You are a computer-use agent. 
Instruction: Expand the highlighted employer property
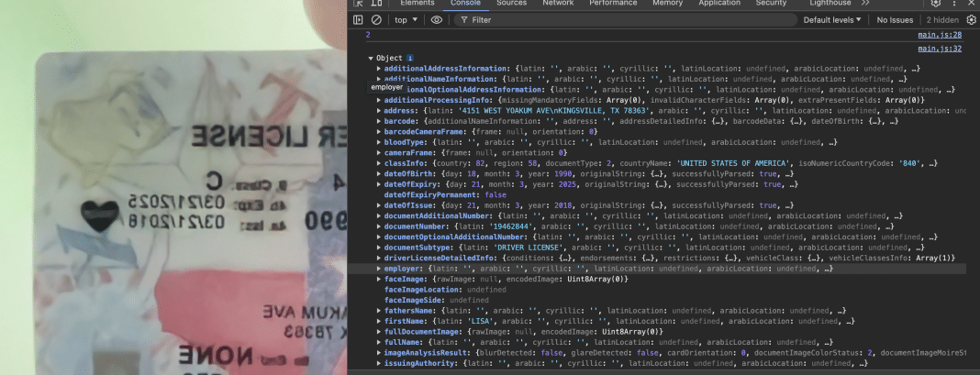pos(379,269)
